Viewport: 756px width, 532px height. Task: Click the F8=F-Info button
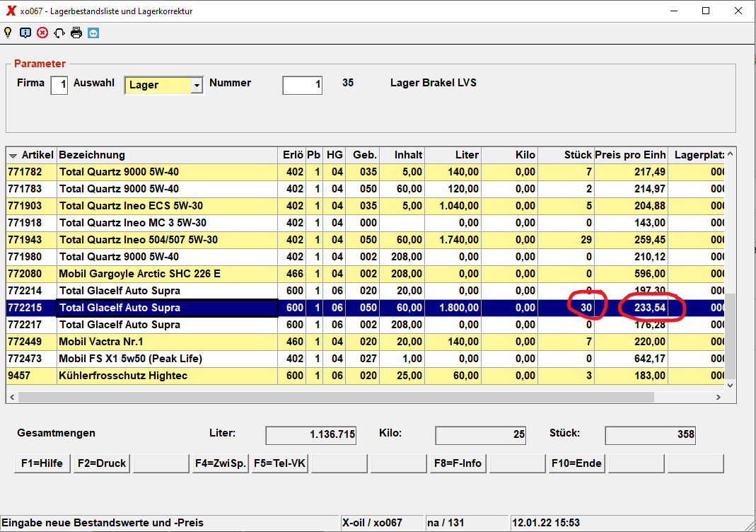[x=458, y=463]
